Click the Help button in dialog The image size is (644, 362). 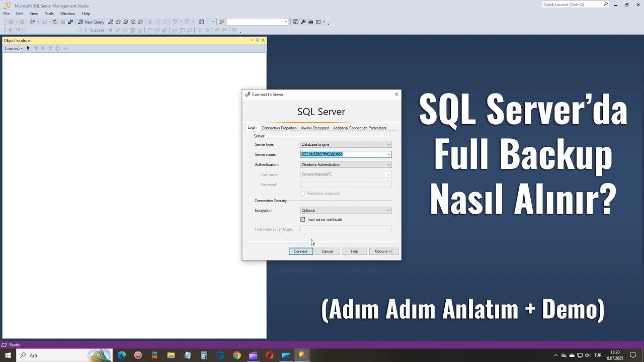click(354, 251)
